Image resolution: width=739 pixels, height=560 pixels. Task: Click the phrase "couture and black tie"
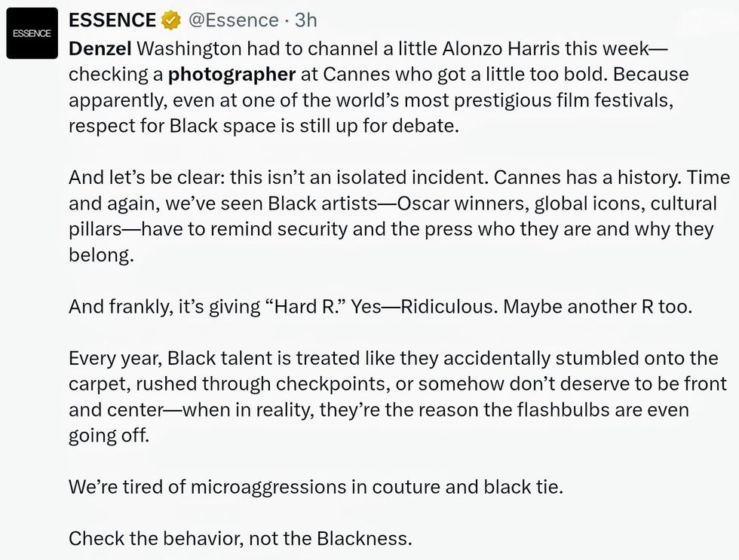(467, 487)
